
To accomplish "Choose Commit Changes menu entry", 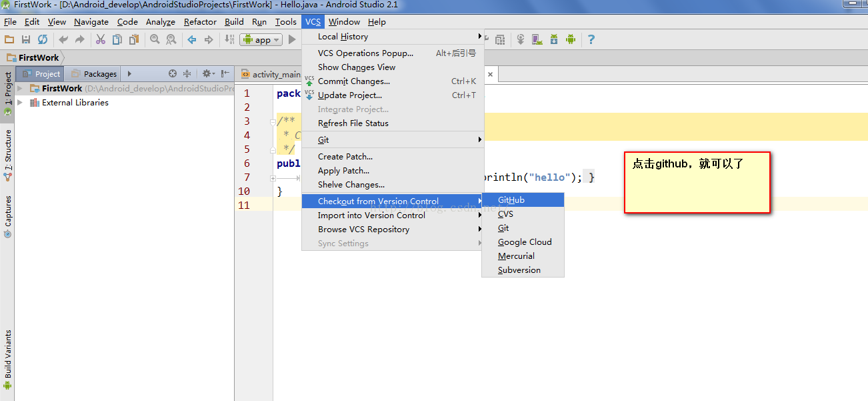I will [x=353, y=81].
